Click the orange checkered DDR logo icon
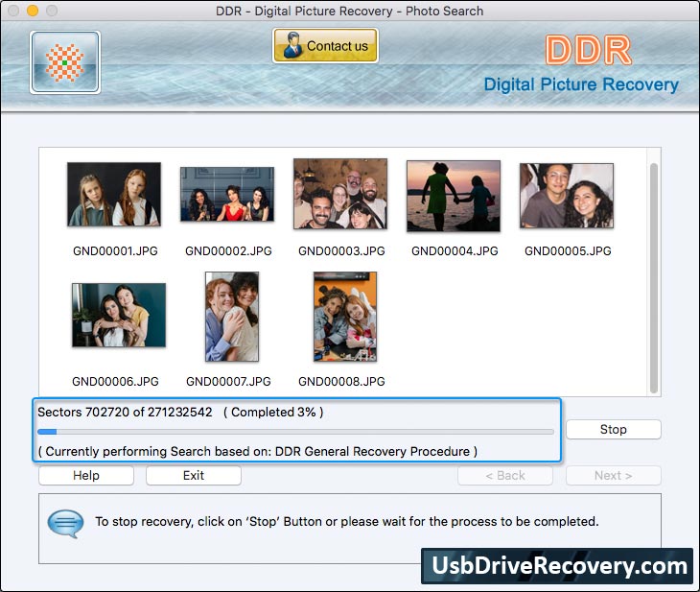The width and height of the screenshot is (700, 592). [65, 62]
